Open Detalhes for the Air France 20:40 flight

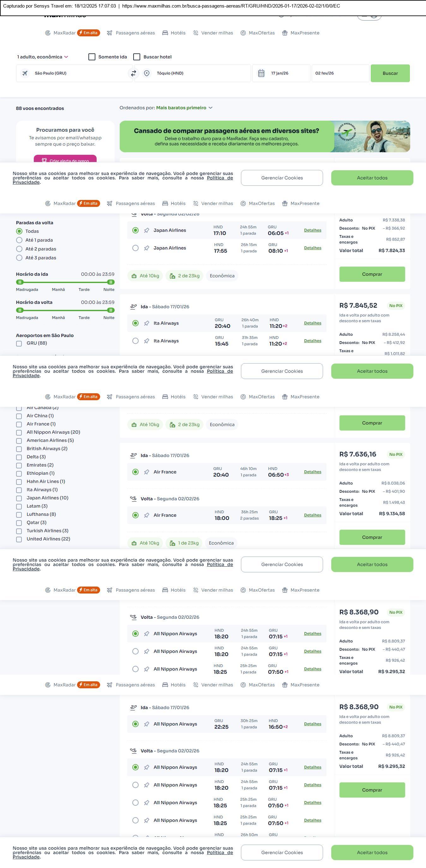[312, 472]
